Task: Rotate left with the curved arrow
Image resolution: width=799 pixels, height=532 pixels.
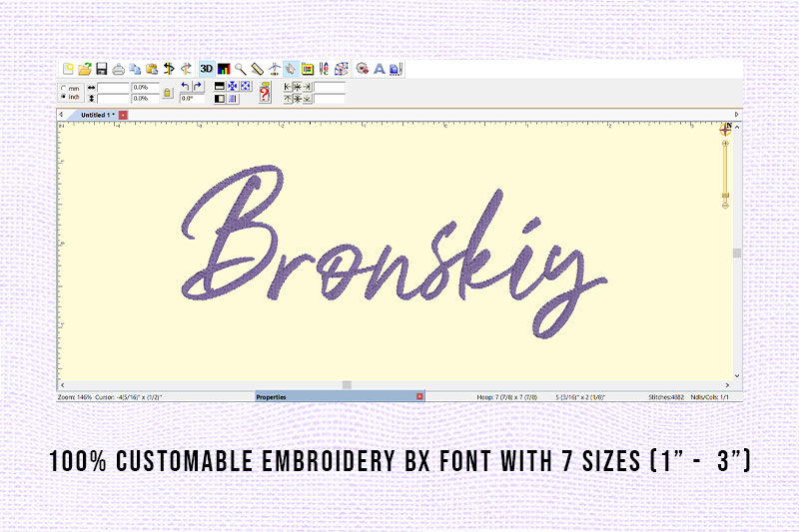Action: coord(186,86)
